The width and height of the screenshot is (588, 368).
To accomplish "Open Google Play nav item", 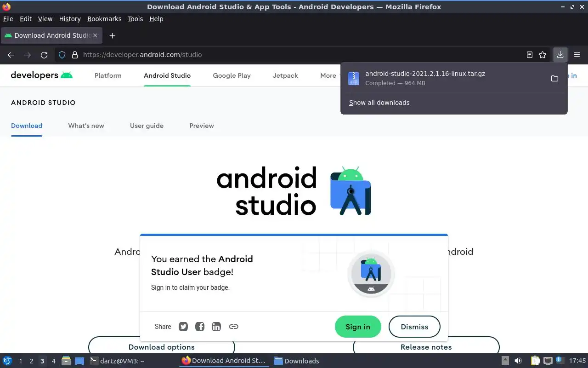I will (x=232, y=75).
